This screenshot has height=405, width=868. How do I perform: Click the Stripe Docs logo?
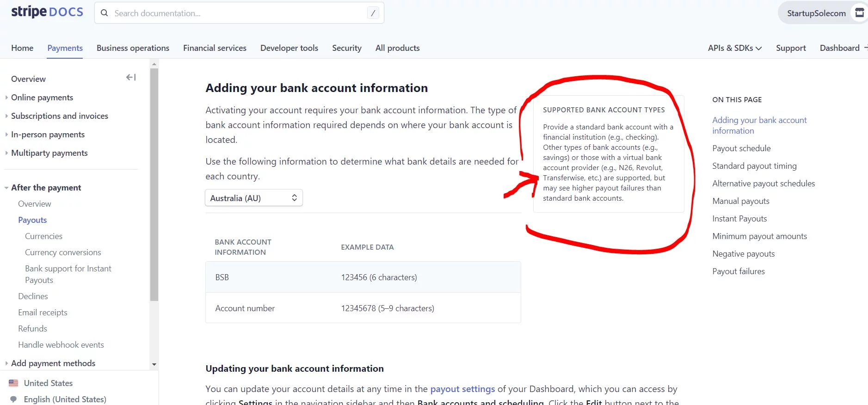pos(47,12)
